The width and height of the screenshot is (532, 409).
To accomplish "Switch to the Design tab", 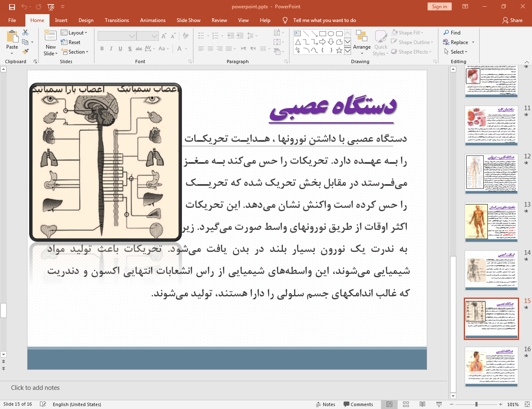I will click(x=86, y=20).
